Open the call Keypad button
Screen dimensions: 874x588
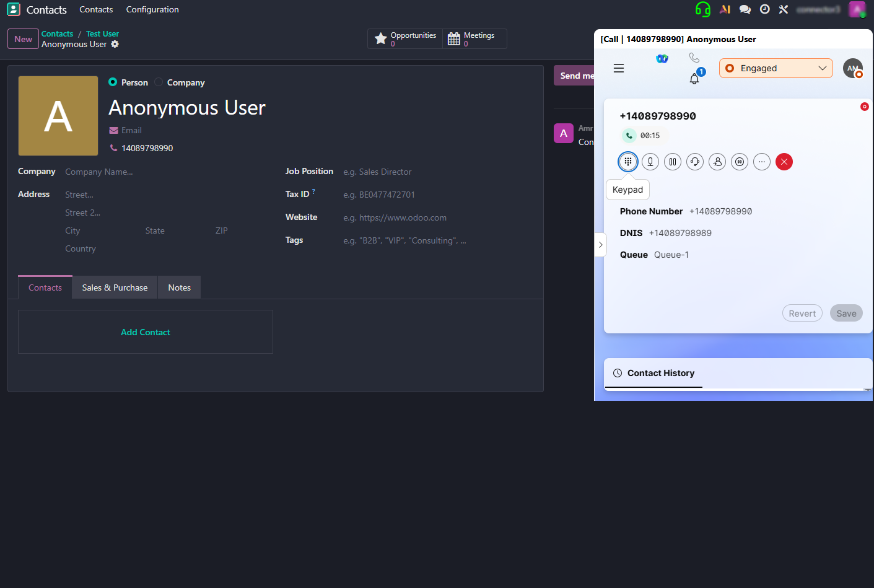[627, 162]
